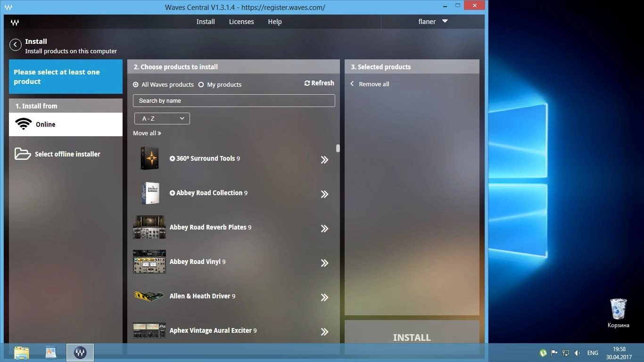The height and width of the screenshot is (362, 644).
Task: Open the flaner account dropdown
Action: click(433, 22)
